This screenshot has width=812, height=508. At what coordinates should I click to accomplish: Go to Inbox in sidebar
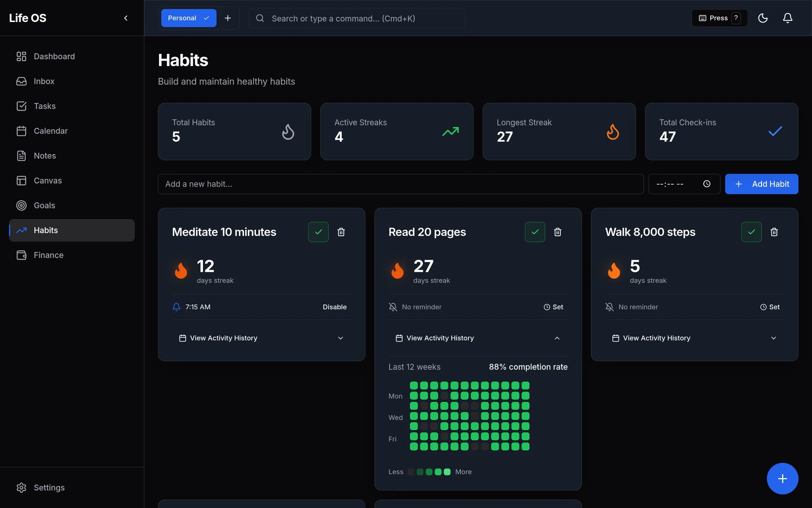click(x=72, y=81)
